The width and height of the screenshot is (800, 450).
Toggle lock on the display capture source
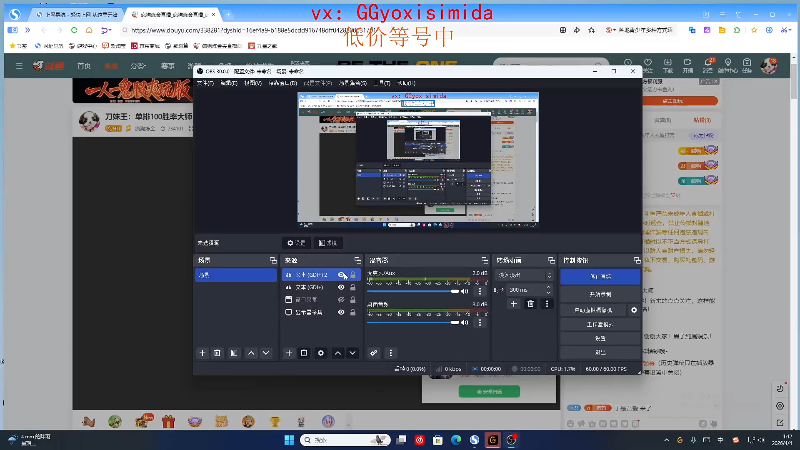tap(353, 312)
